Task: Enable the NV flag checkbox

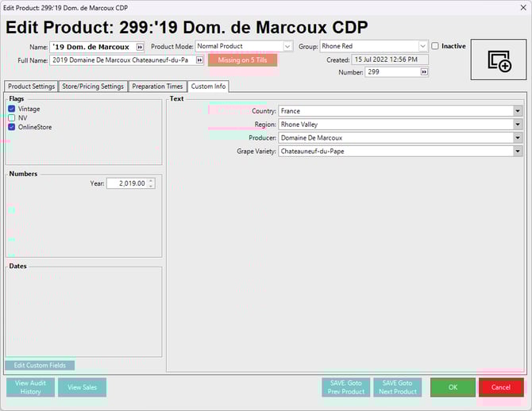Action: coord(12,117)
